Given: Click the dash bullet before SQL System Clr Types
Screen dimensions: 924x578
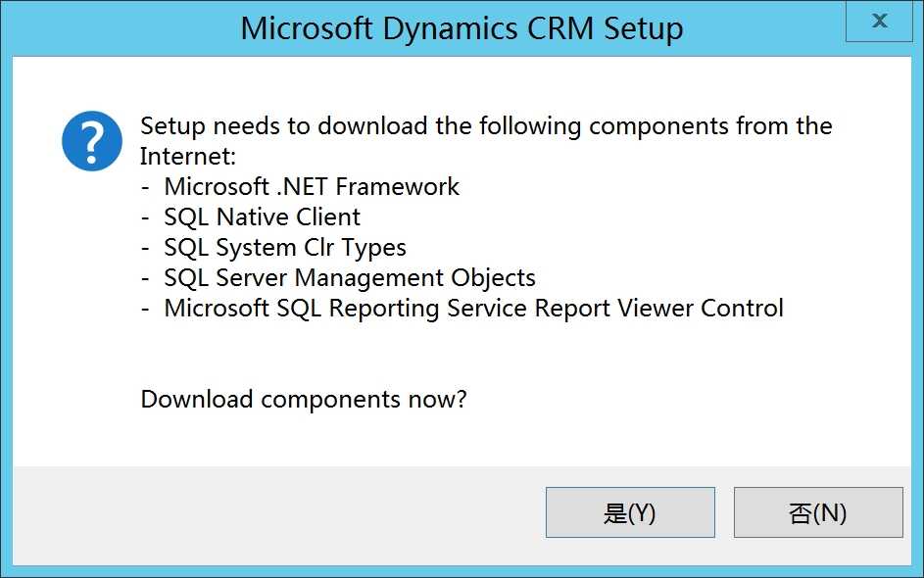Looking at the screenshot, I should click(x=146, y=249).
